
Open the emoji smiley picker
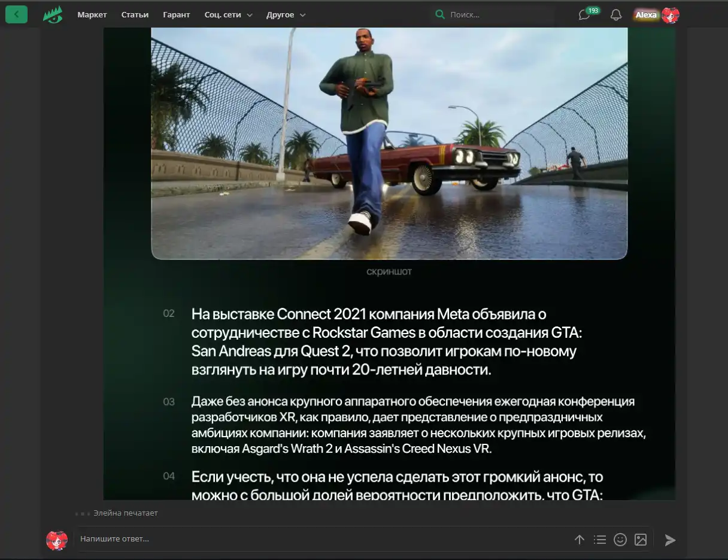pos(620,540)
